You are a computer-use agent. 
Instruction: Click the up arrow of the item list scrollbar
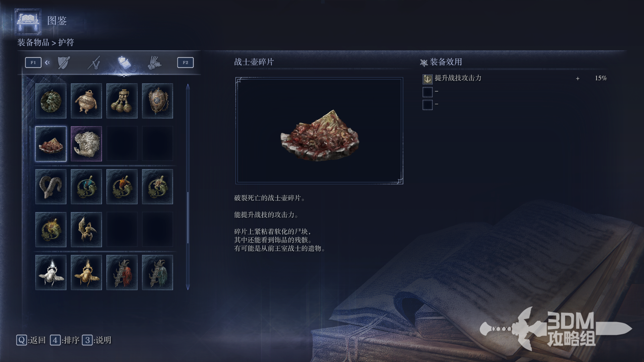(188, 86)
